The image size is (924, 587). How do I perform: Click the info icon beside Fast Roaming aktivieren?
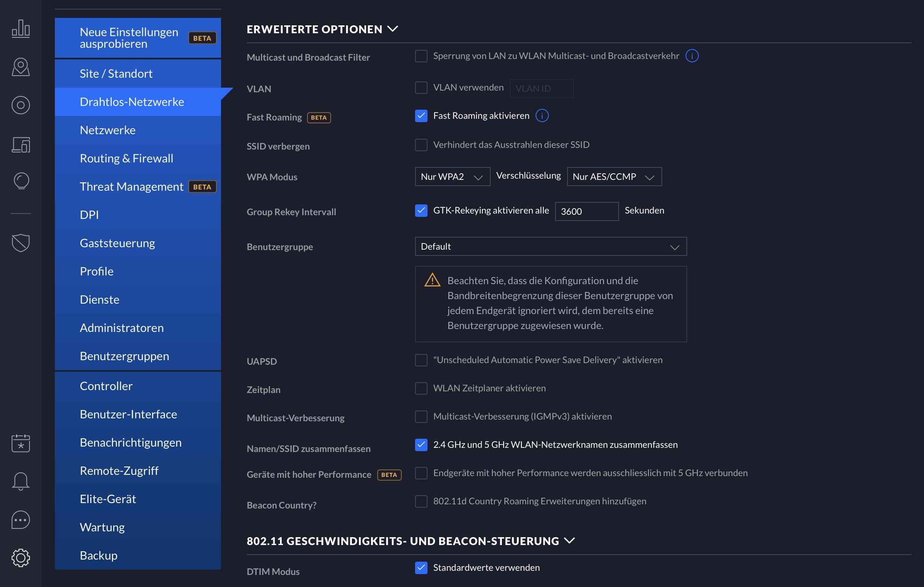[x=542, y=116]
